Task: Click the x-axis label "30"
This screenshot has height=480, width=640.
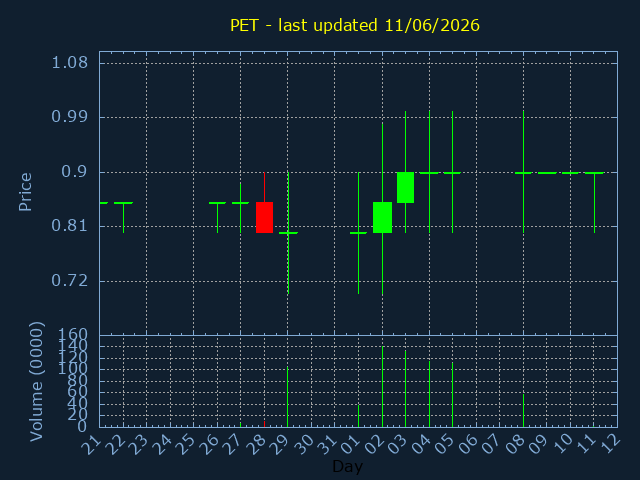Action: pos(303,445)
